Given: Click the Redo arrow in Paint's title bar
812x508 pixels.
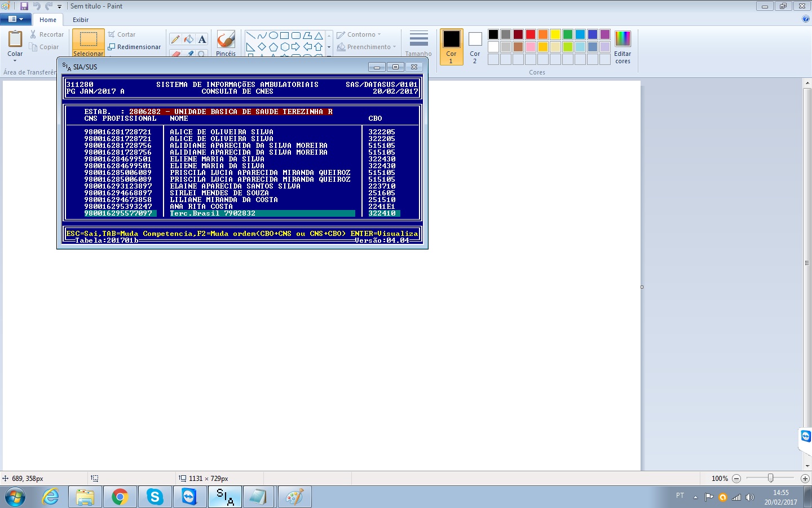Looking at the screenshot, I should pyautogui.click(x=48, y=6).
